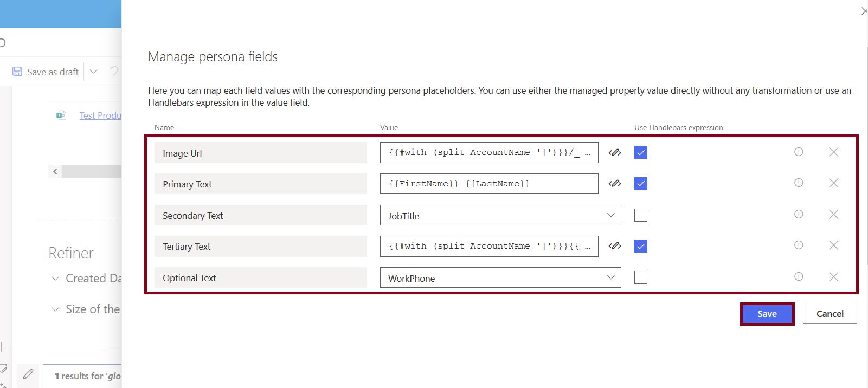Image resolution: width=868 pixels, height=388 pixels.
Task: Uncheck Handlebars expression for Primary Text
Action: (641, 184)
